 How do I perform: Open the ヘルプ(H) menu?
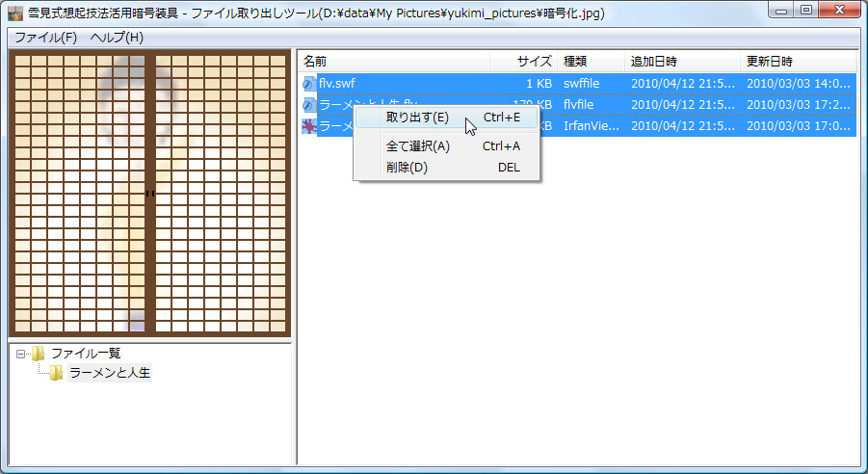[x=117, y=38]
